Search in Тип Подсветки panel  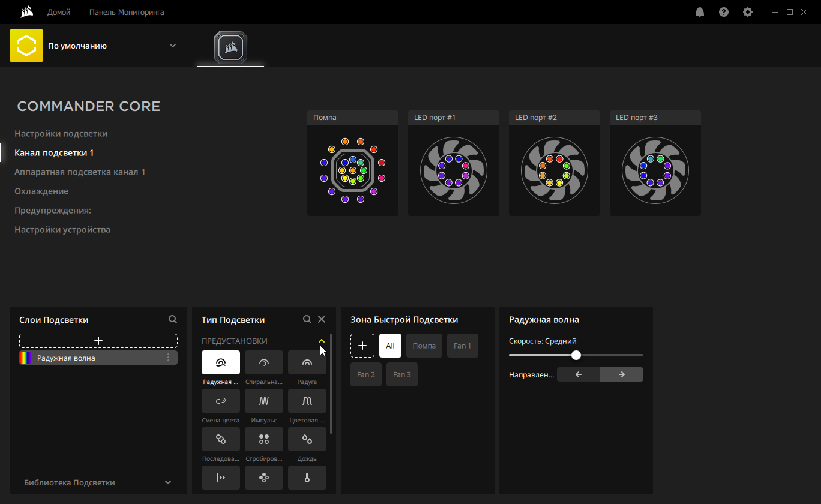[x=307, y=320]
